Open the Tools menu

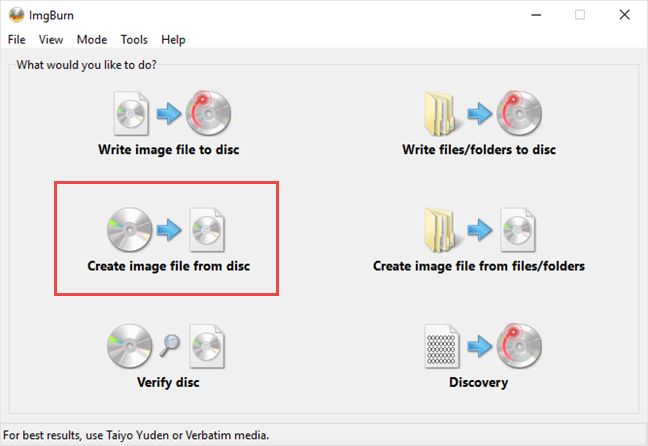[134, 40]
